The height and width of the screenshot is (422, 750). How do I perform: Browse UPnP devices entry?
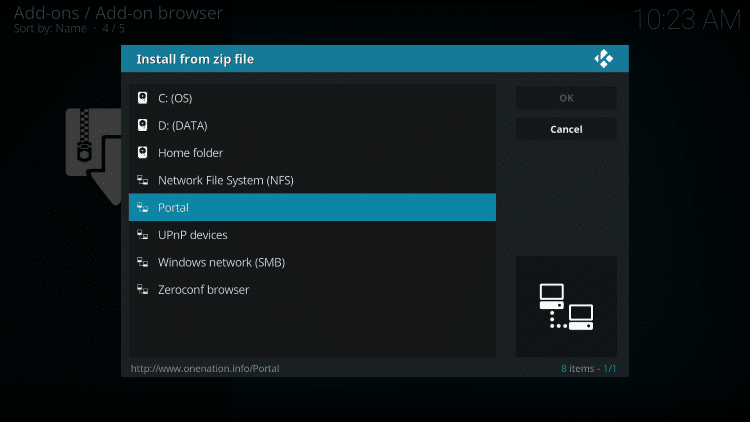(312, 234)
